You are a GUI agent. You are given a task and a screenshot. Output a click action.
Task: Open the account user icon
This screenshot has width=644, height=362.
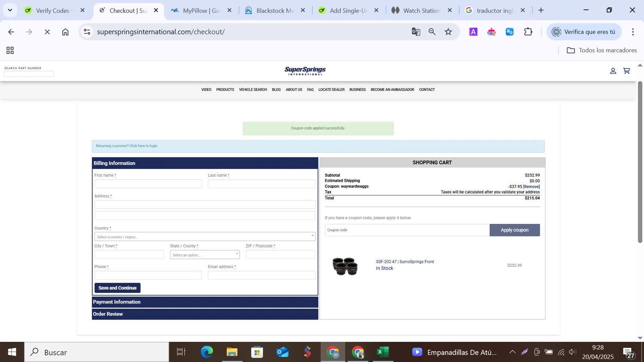613,71
